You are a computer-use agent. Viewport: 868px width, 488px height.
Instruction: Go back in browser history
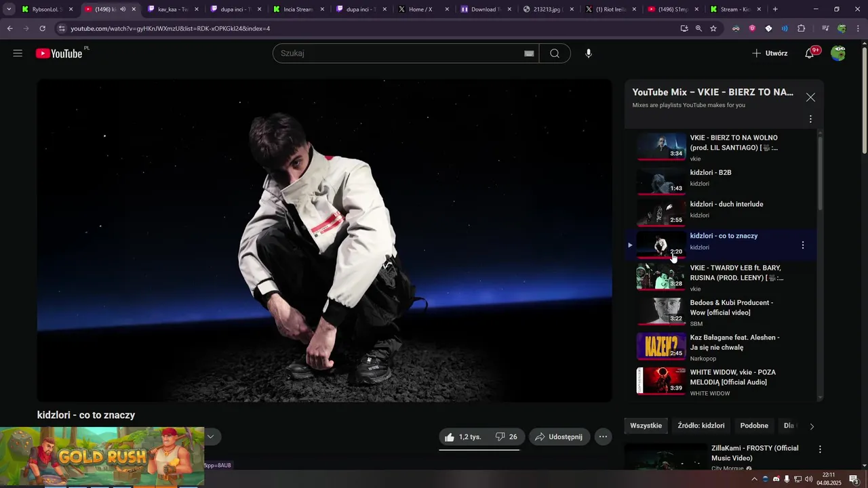click(9, 28)
